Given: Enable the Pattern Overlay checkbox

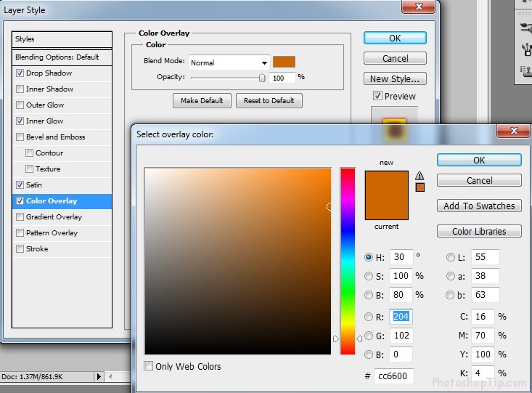Looking at the screenshot, I should pos(20,232).
